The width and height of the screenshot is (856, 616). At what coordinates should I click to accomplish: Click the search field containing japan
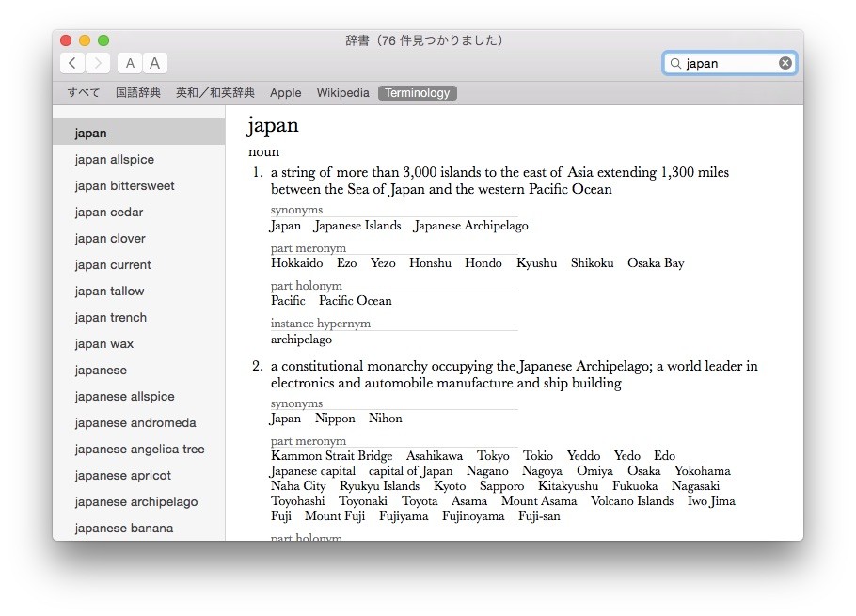730,63
